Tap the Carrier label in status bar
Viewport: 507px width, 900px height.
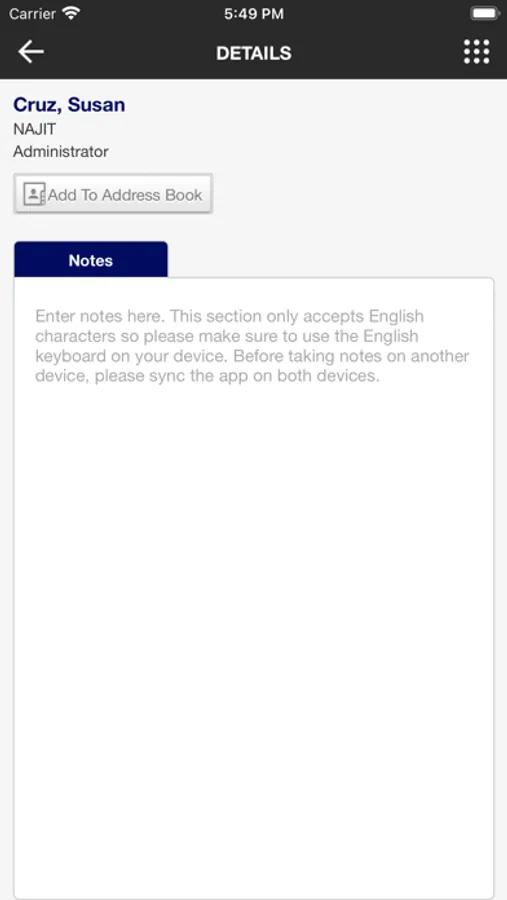(32, 13)
